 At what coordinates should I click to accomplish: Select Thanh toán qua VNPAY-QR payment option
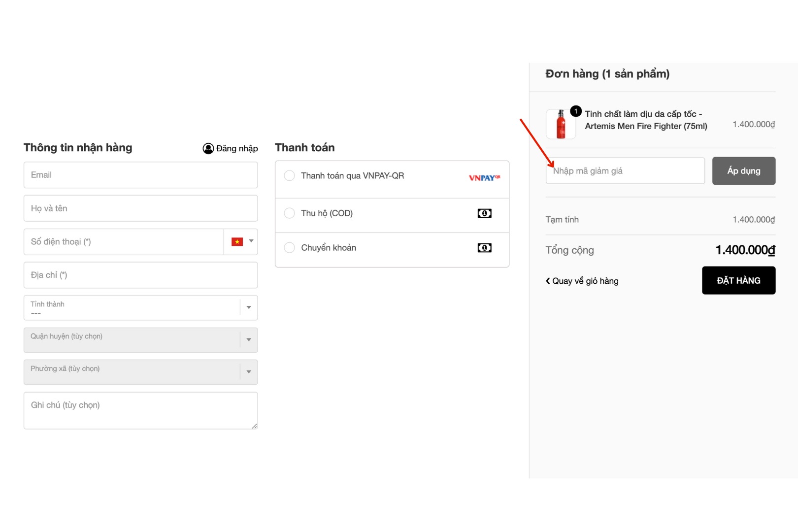tap(290, 176)
